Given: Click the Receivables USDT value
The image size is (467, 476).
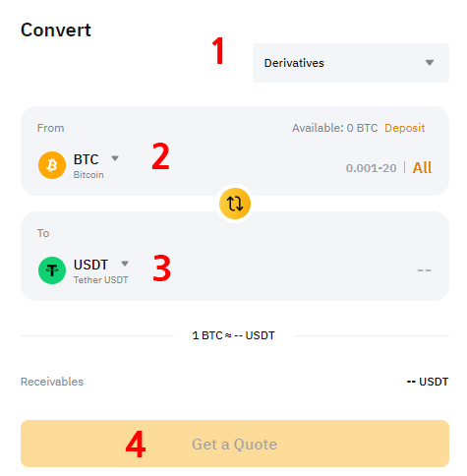Looking at the screenshot, I should pos(428,382).
